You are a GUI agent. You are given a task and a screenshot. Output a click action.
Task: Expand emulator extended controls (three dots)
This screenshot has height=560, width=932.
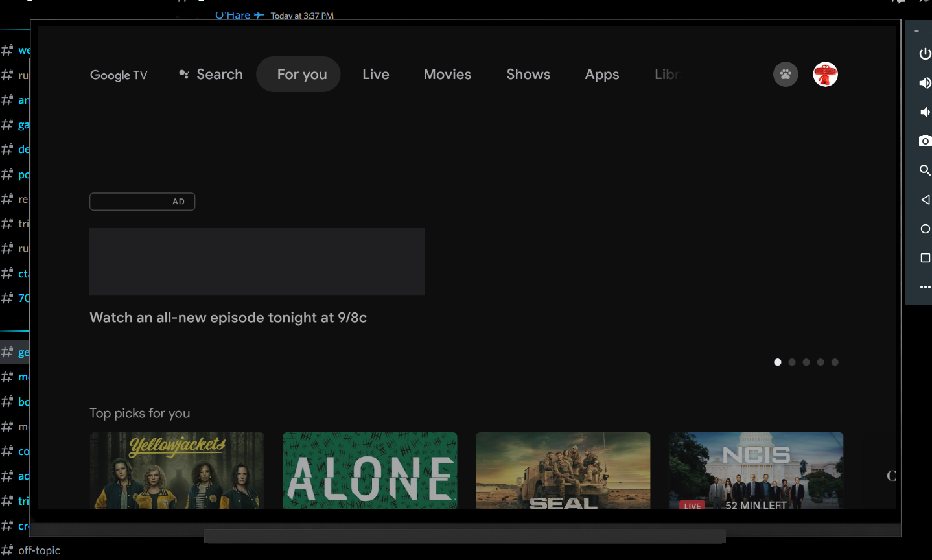(x=925, y=287)
